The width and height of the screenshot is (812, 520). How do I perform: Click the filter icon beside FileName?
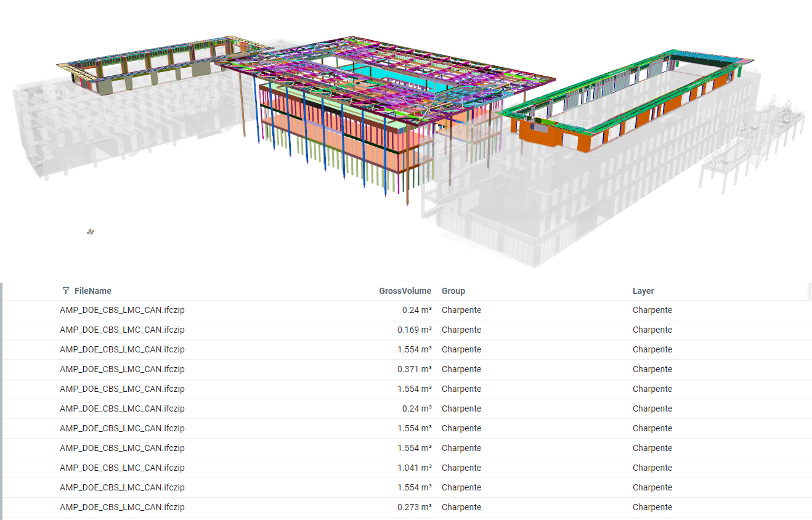pos(66,291)
